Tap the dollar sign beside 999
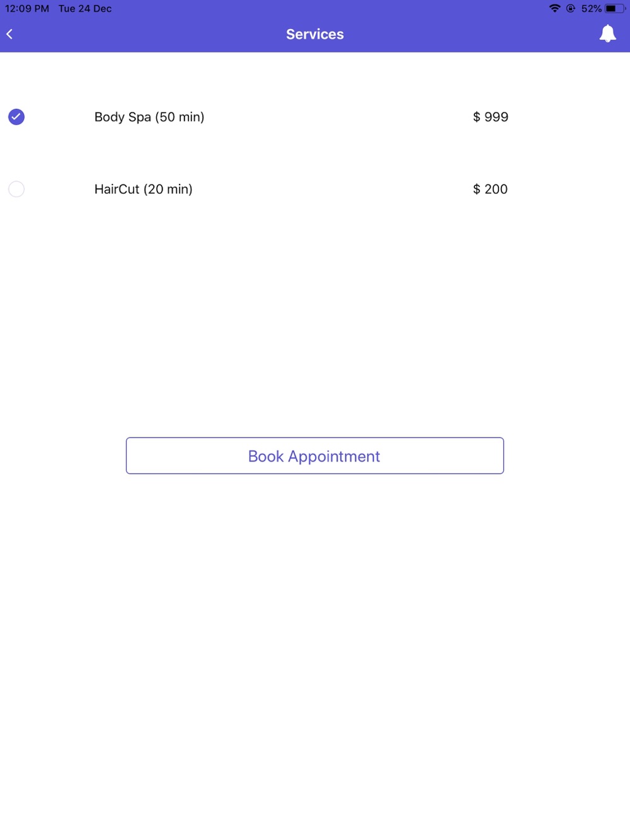The image size is (630, 840). coord(477,117)
